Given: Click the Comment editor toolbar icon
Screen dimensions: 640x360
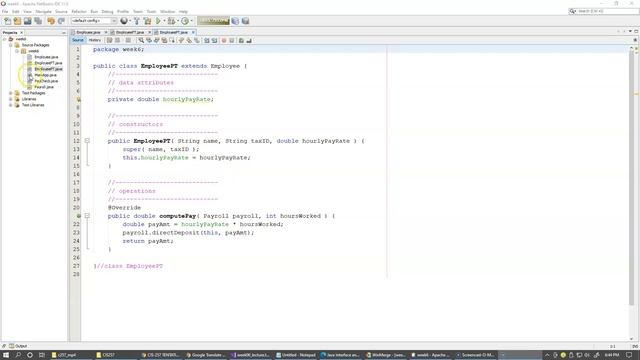Looking at the screenshot, I should [x=241, y=40].
